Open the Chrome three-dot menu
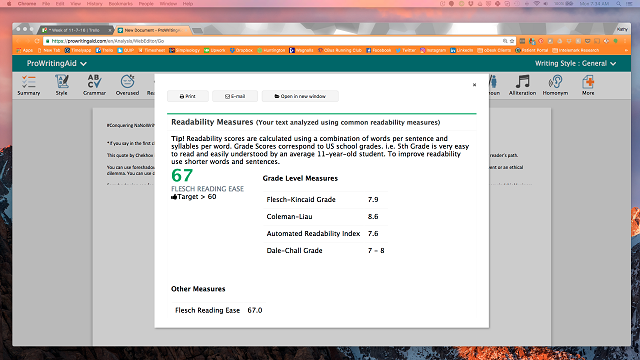This screenshot has height=360, width=640. 625,41
